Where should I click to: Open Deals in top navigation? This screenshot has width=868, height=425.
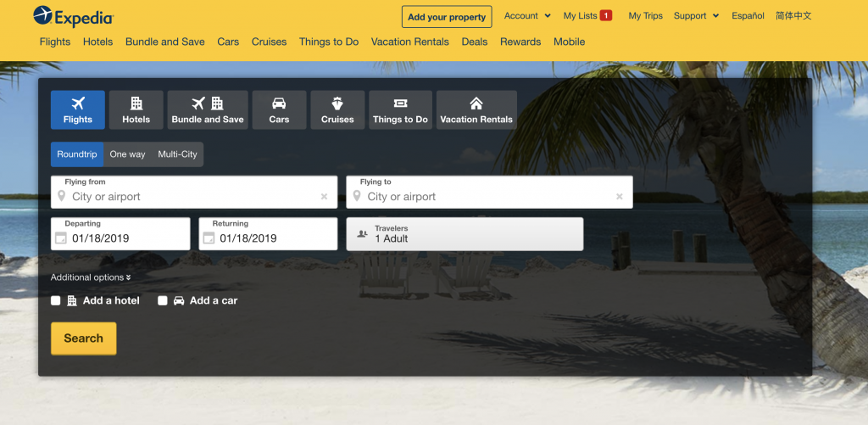(475, 42)
